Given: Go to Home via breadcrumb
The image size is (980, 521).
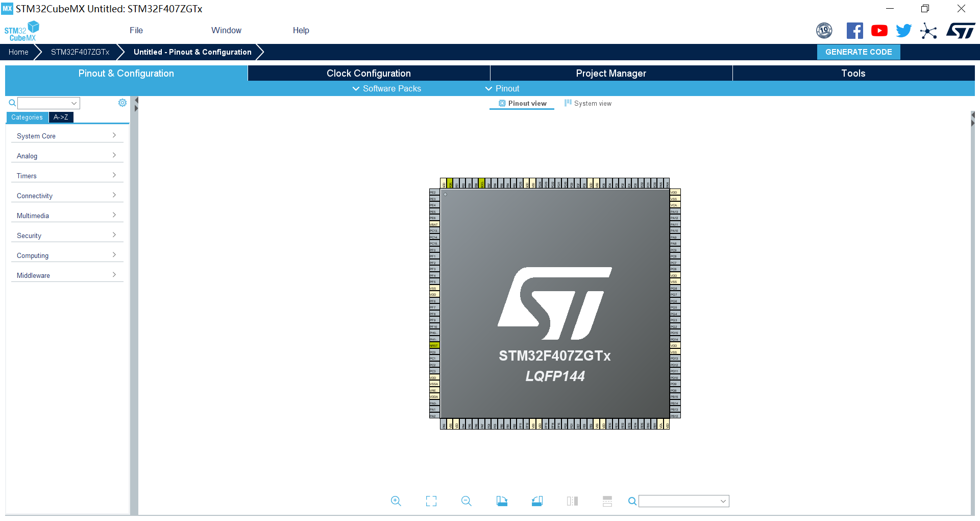Looking at the screenshot, I should pyautogui.click(x=18, y=52).
